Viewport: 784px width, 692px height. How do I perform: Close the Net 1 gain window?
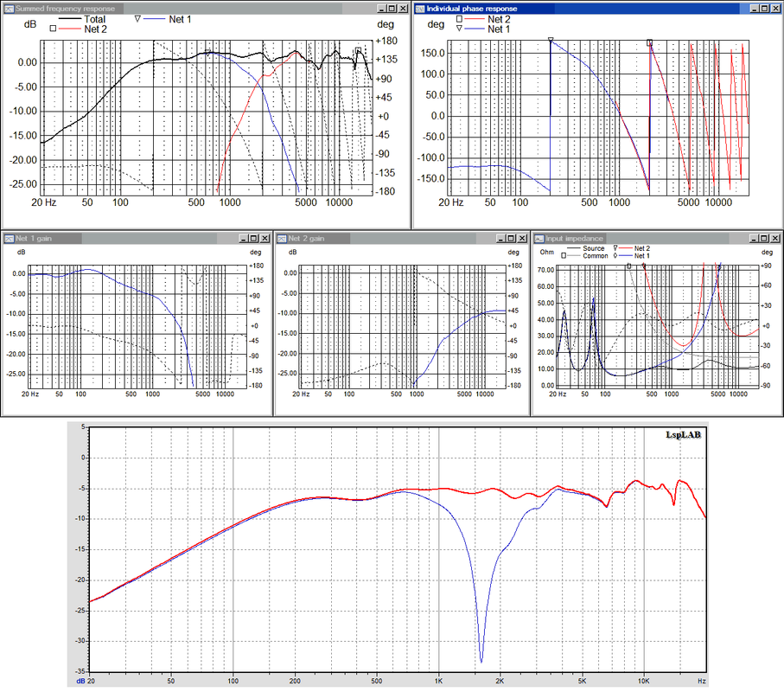[x=265, y=239]
